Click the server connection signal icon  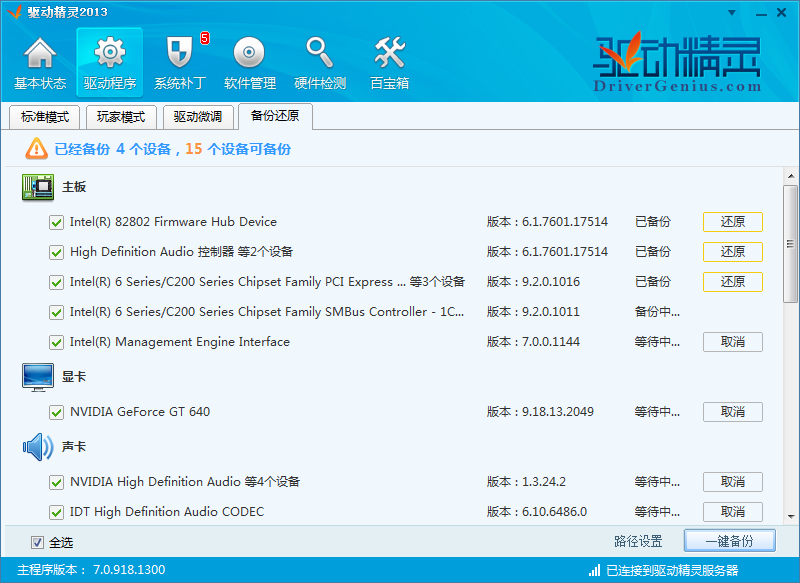coord(594,570)
